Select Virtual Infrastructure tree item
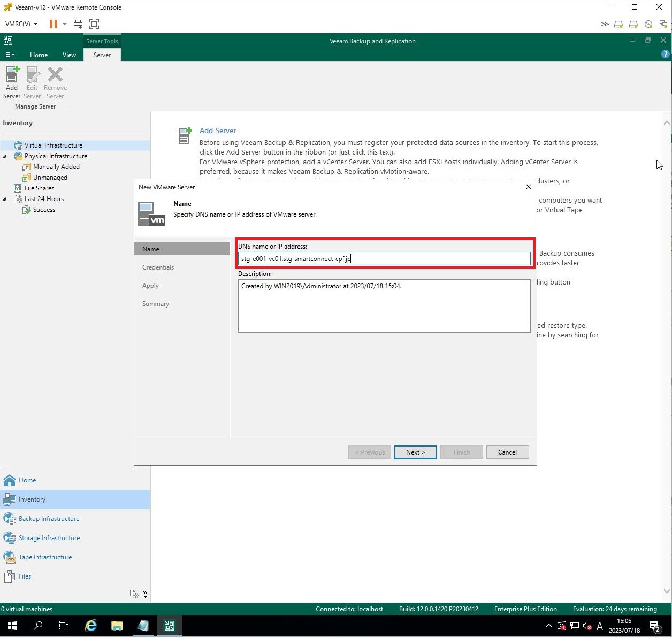Viewport: 672px width, 638px height. pos(54,145)
